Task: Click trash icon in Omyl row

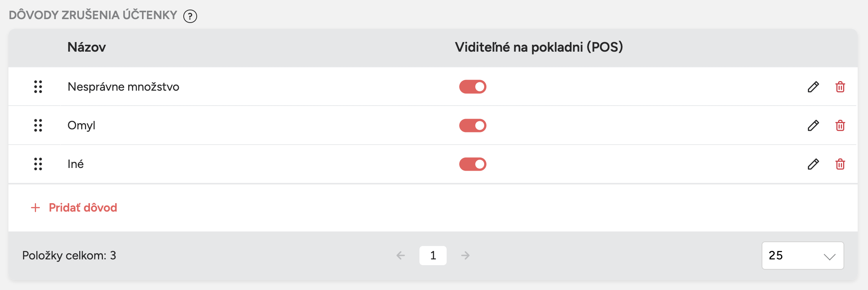Action: (840, 125)
